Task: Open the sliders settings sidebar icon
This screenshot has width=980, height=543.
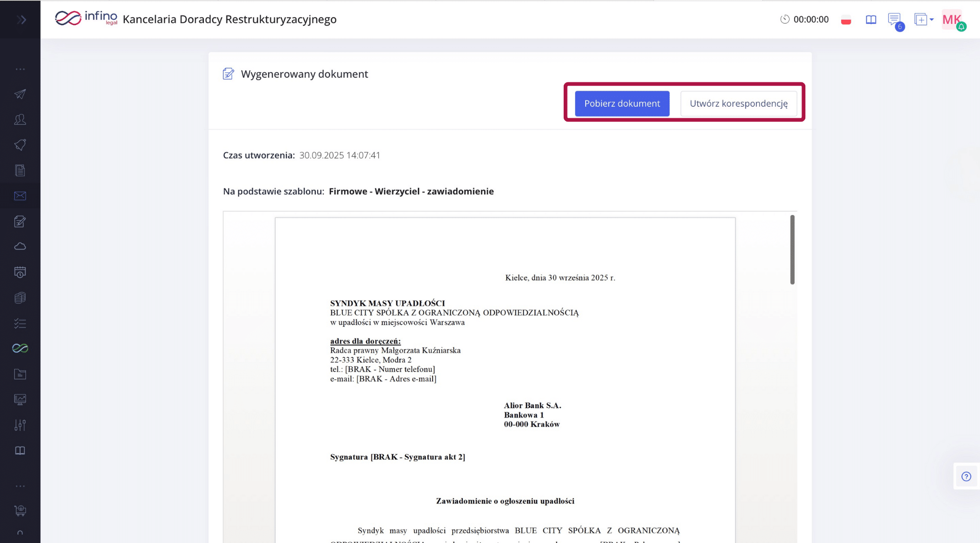Action: tap(20, 425)
